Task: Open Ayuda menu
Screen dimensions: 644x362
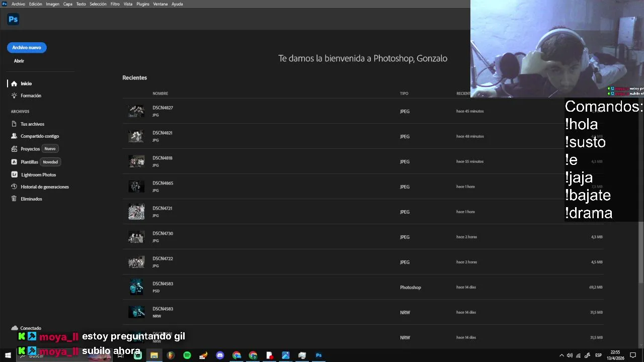Action: coord(177,4)
